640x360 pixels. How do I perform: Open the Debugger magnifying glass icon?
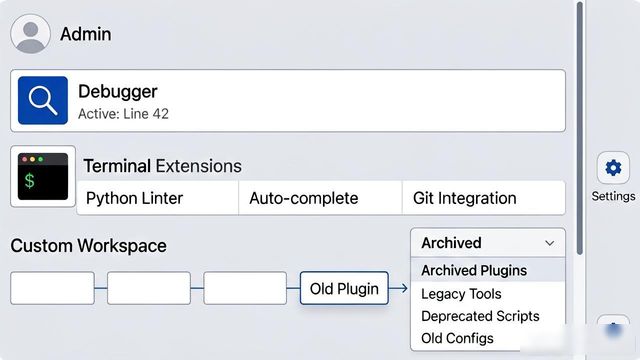click(x=43, y=100)
